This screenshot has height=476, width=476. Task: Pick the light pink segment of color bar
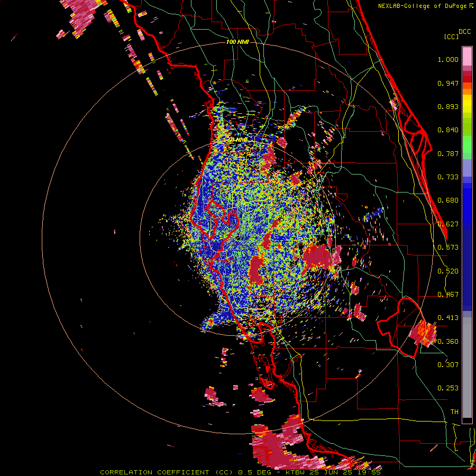point(467,56)
